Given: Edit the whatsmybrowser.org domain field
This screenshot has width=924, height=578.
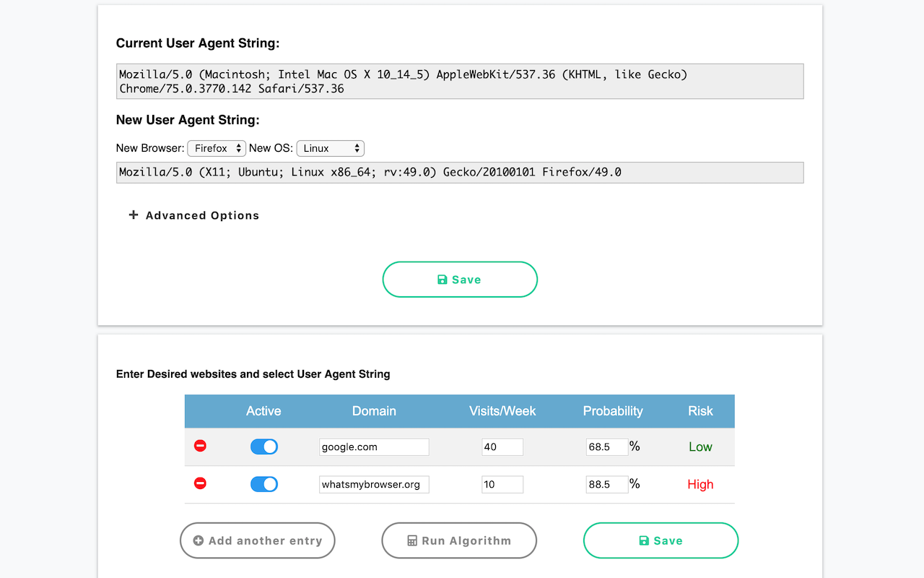Looking at the screenshot, I should [x=374, y=484].
